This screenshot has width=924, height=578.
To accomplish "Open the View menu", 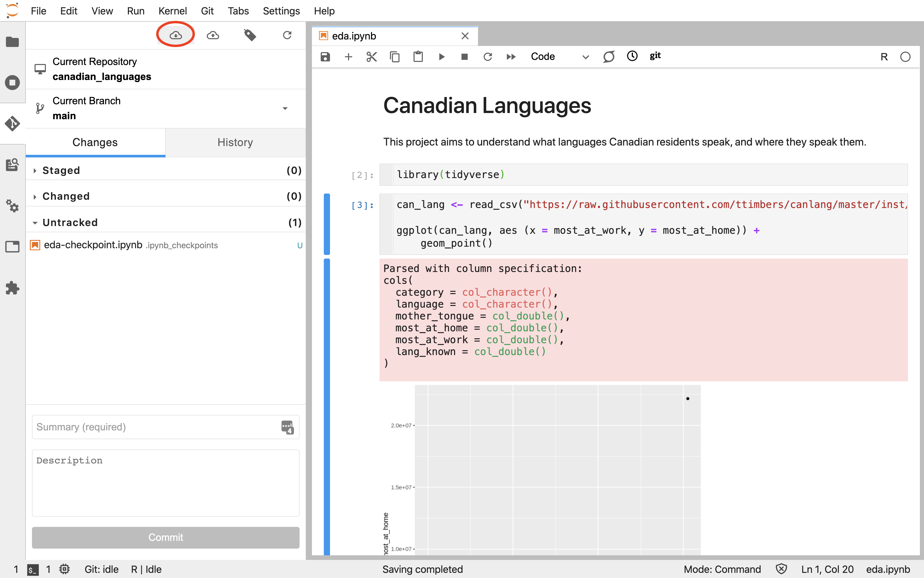I will tap(102, 11).
